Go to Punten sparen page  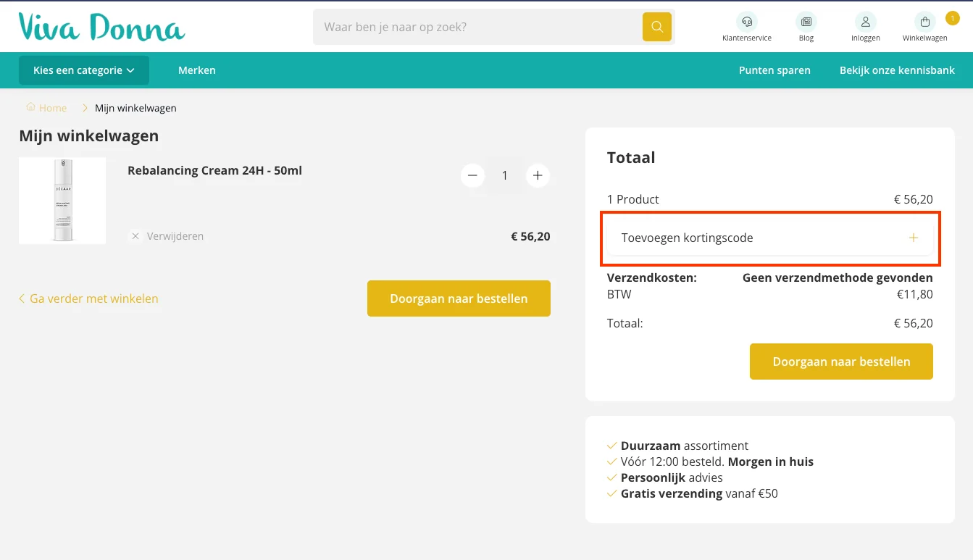pos(774,70)
